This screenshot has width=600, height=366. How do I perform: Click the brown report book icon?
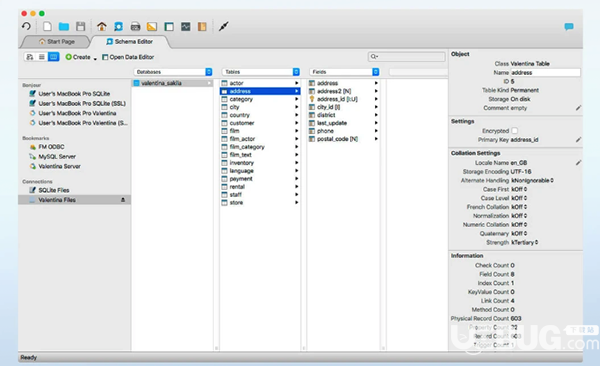click(x=202, y=26)
